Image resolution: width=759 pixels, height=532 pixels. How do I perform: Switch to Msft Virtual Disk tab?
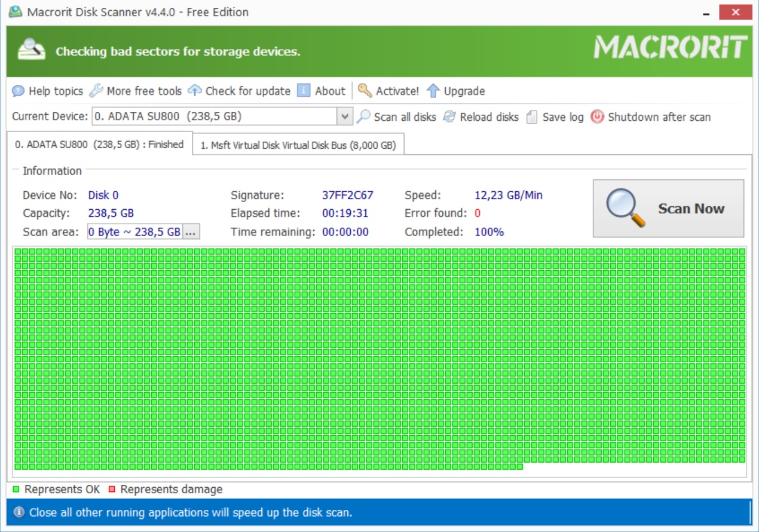[298, 145]
